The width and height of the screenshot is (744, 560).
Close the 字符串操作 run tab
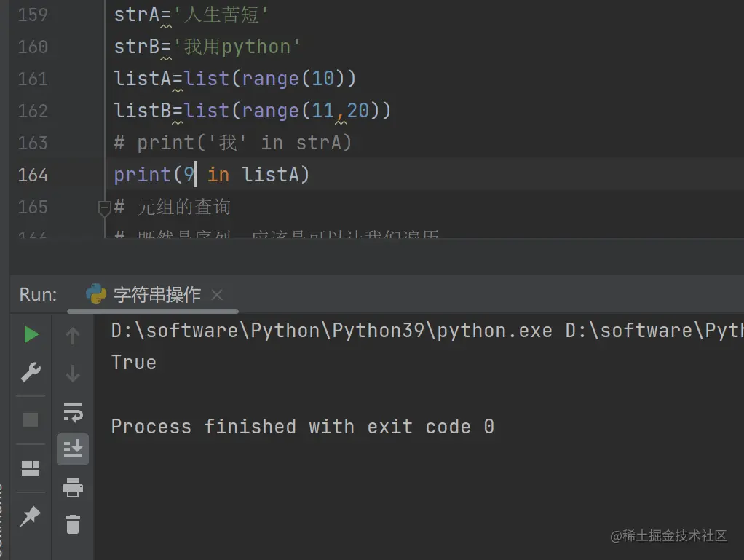[x=217, y=295]
